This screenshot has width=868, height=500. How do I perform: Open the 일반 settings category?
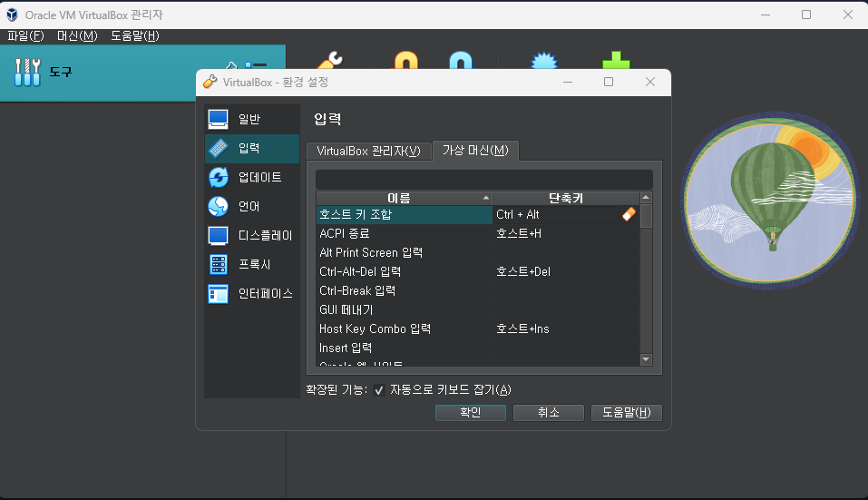tap(252, 119)
